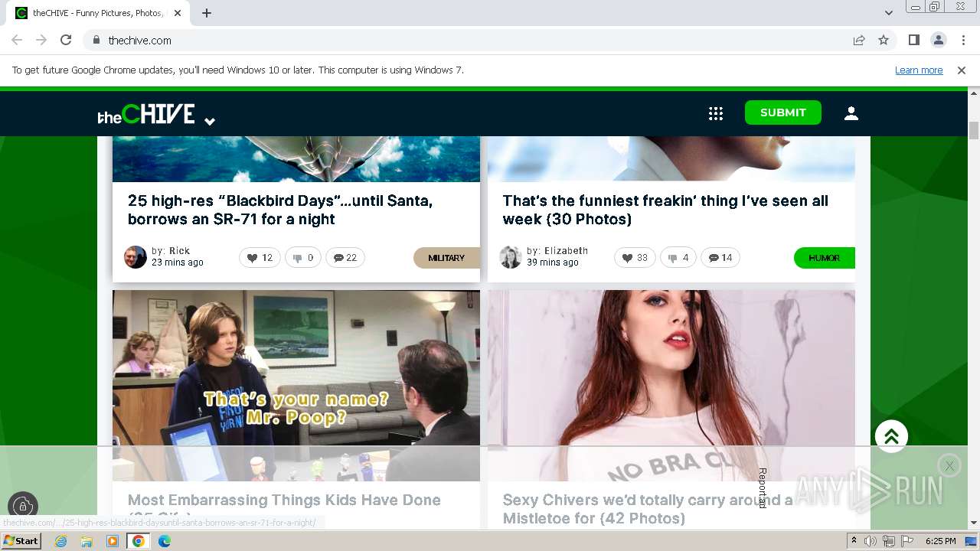Click the browser forward arrow
Image resolution: width=980 pixels, height=551 pixels.
(41, 40)
